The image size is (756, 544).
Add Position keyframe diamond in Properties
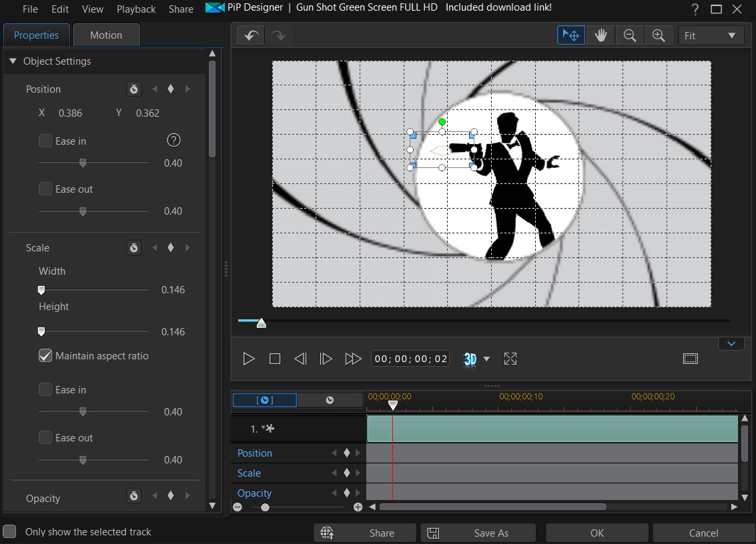171,89
